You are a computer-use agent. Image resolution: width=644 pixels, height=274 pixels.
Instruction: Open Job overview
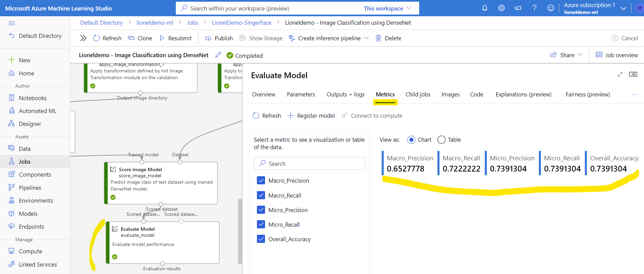click(617, 55)
